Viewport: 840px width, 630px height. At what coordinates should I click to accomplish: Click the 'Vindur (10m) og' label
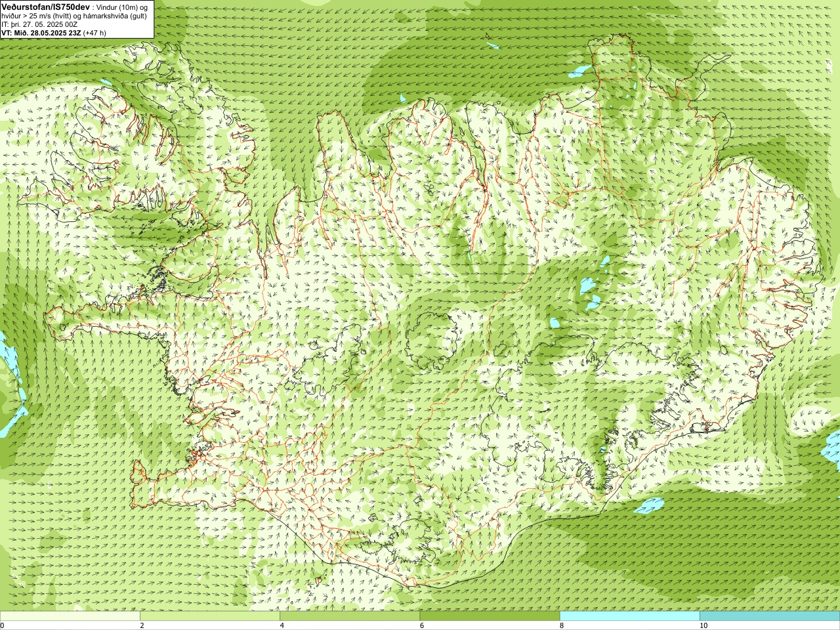click(x=123, y=7)
